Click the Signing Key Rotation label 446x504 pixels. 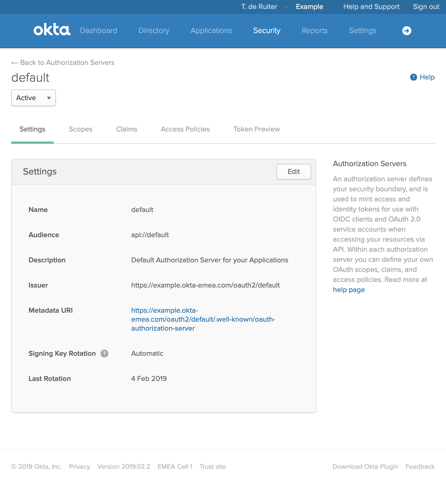[x=62, y=354]
